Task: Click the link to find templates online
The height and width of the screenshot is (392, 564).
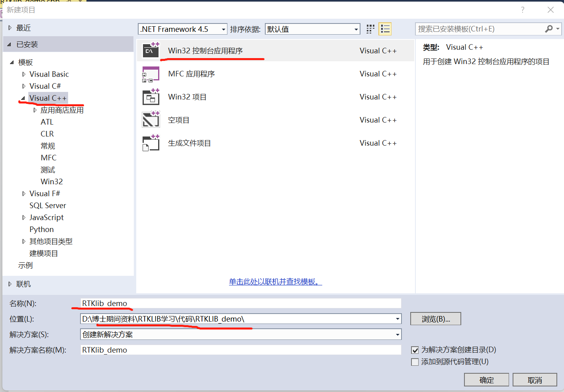Action: point(275,281)
